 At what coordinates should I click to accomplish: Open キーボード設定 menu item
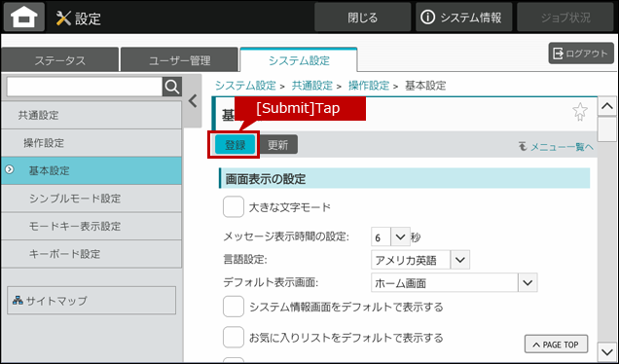point(91,253)
